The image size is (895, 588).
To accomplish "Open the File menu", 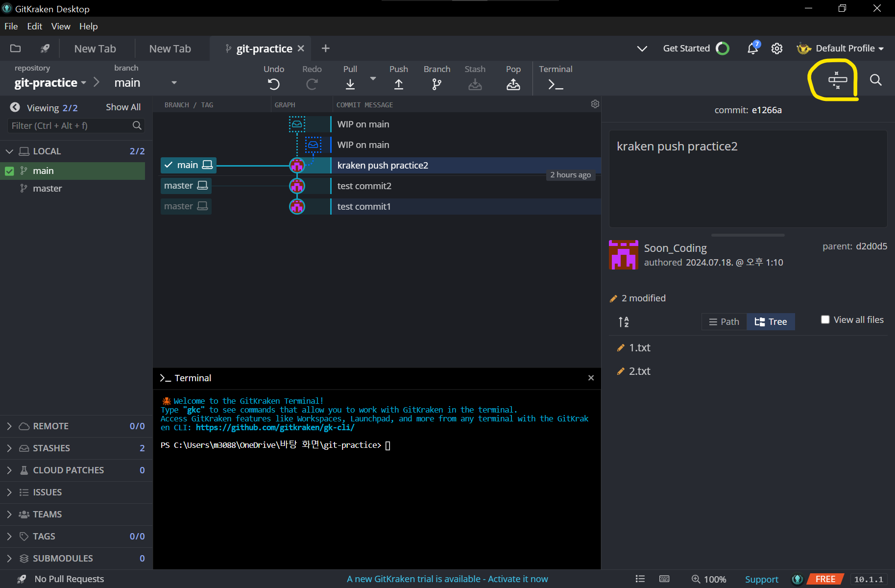I will pyautogui.click(x=11, y=26).
